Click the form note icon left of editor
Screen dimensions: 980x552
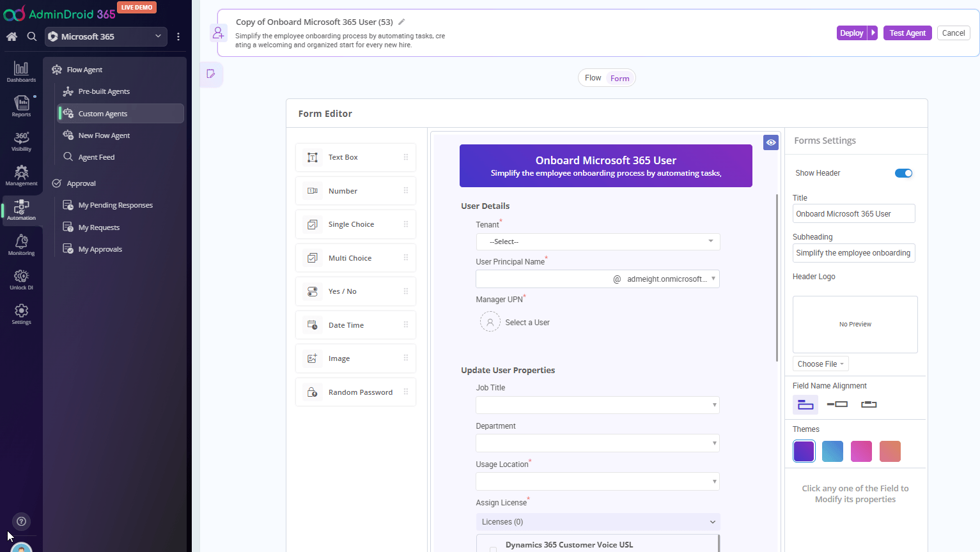tap(211, 74)
